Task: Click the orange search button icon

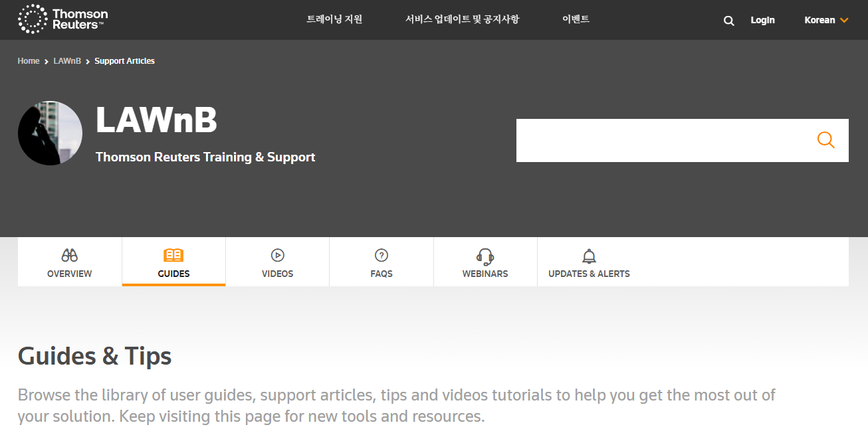Action: [x=825, y=140]
